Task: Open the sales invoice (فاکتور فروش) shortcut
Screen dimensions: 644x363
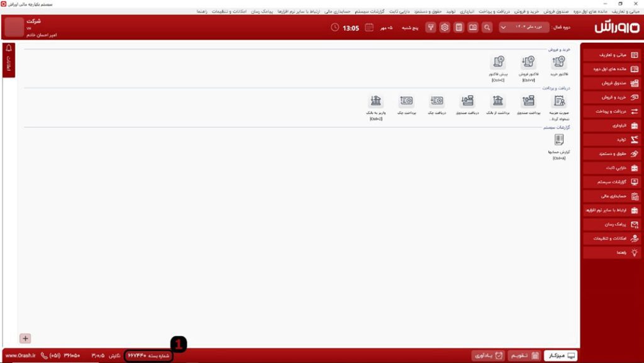Action: click(528, 62)
